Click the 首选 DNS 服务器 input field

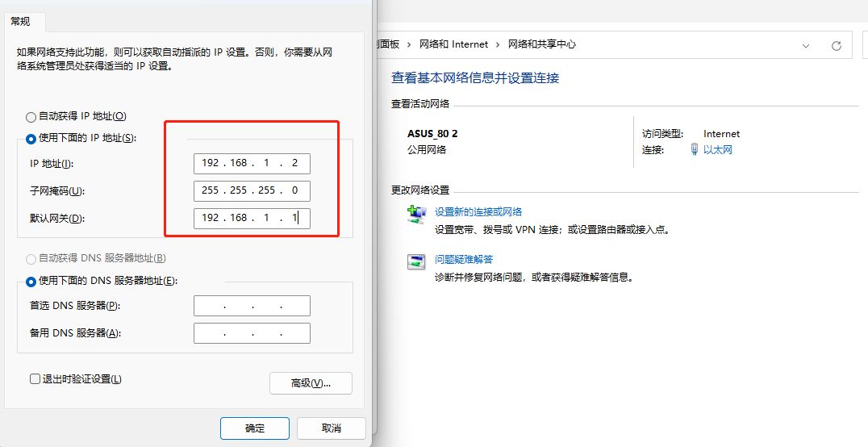[x=252, y=306]
